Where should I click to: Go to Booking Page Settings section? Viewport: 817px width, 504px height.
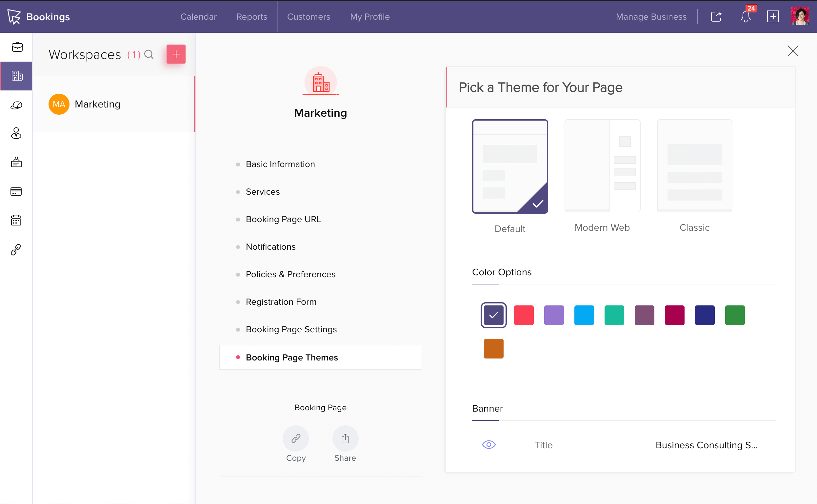click(x=291, y=329)
